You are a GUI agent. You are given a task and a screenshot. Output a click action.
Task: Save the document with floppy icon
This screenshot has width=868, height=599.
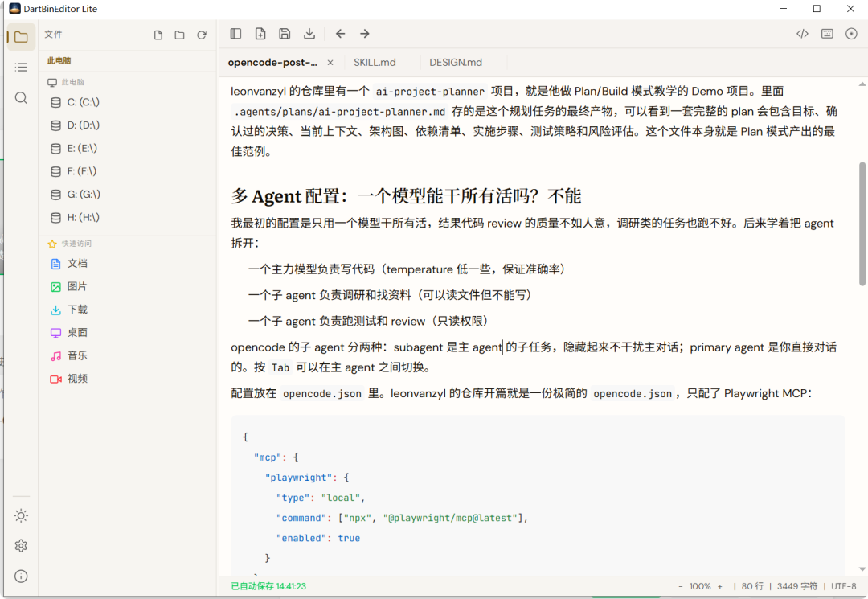click(x=285, y=34)
